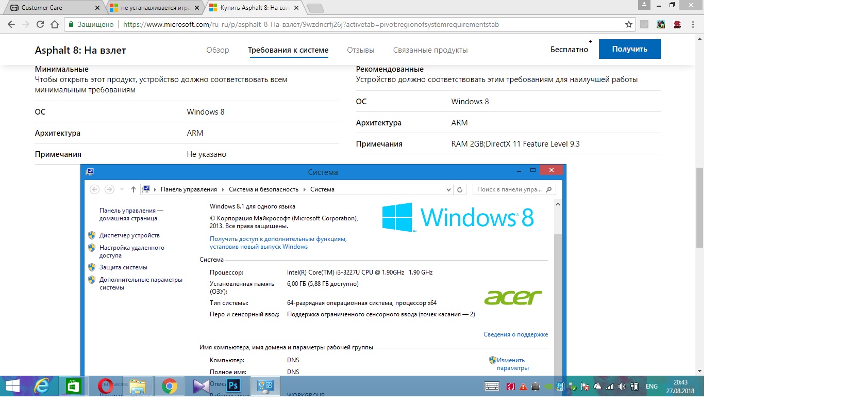This screenshot has height=418, width=868.
Task: Close the Customer Care tab
Action: coord(97,8)
